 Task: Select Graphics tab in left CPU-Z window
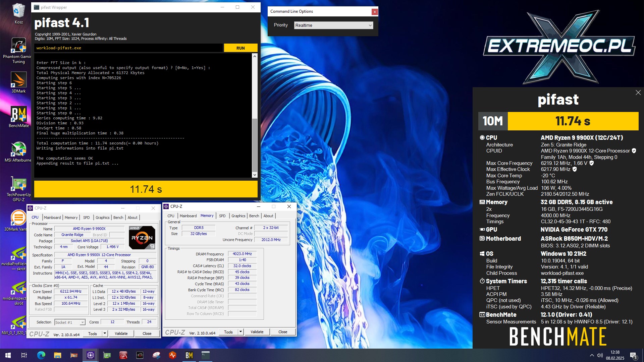pos(102,218)
